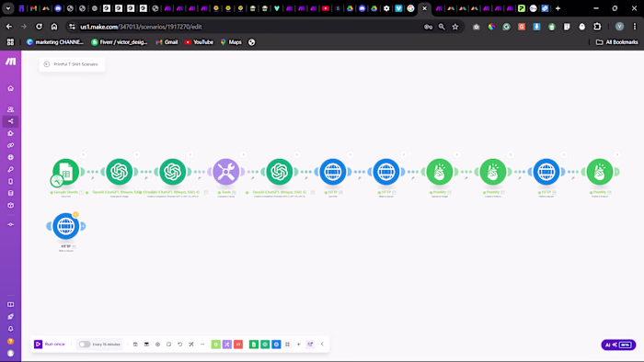
Task: Open Devices phone icon in sidebar
Action: (11, 181)
